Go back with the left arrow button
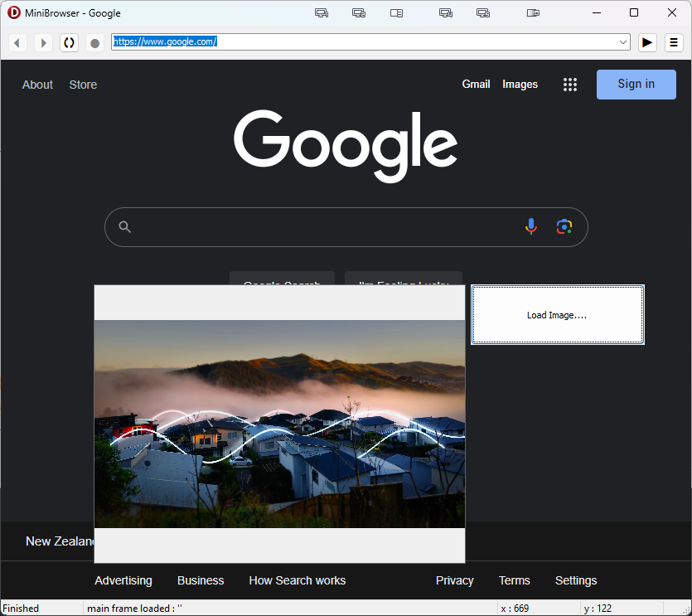Viewport: 692px width, 616px height. tap(17, 43)
